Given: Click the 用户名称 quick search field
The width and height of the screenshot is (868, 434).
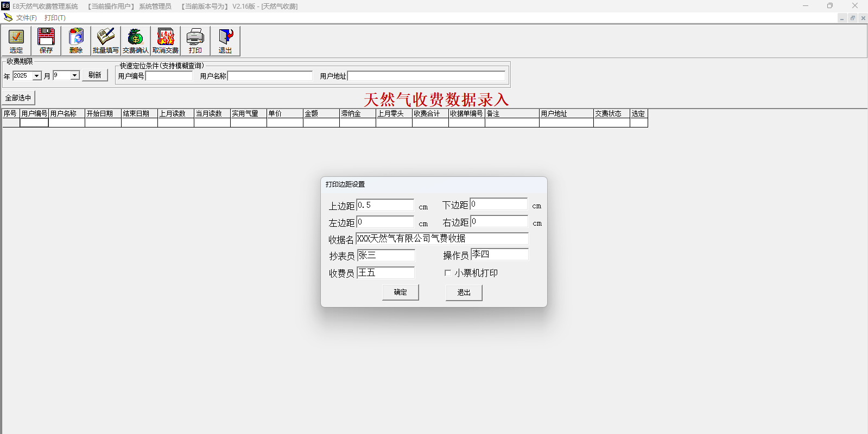Looking at the screenshot, I should point(270,76).
